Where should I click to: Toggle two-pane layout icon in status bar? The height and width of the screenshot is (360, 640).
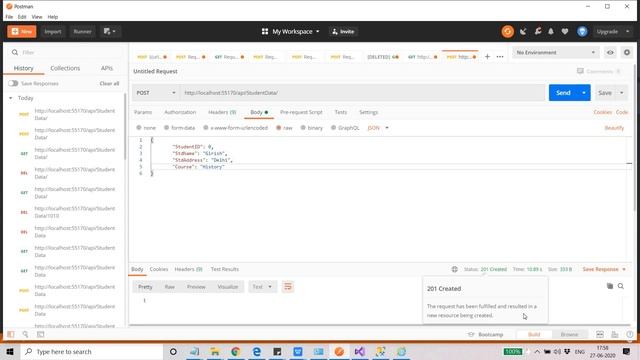[x=600, y=334]
